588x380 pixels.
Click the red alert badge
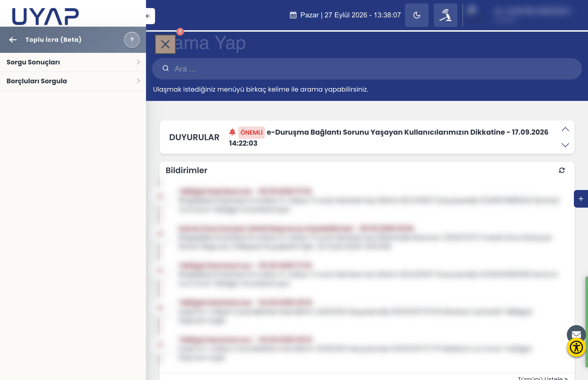180,31
